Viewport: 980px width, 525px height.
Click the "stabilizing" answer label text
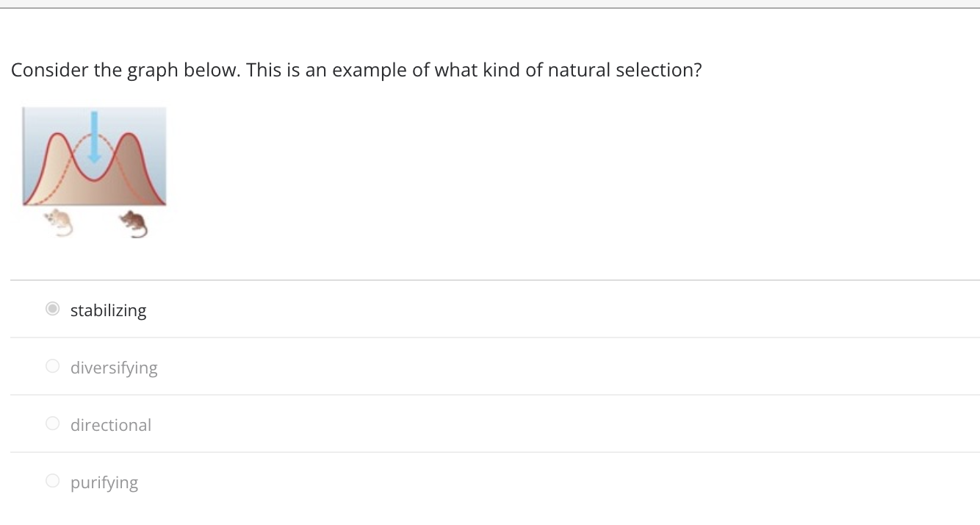108,310
